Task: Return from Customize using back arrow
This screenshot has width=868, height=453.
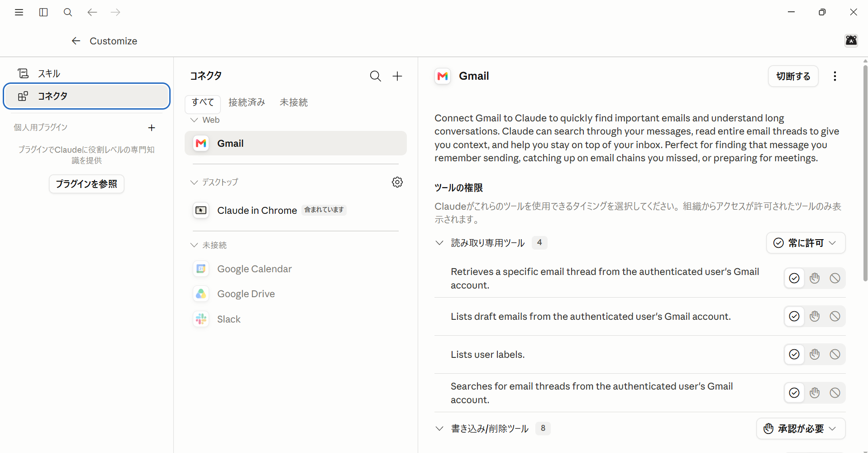Action: 76,41
